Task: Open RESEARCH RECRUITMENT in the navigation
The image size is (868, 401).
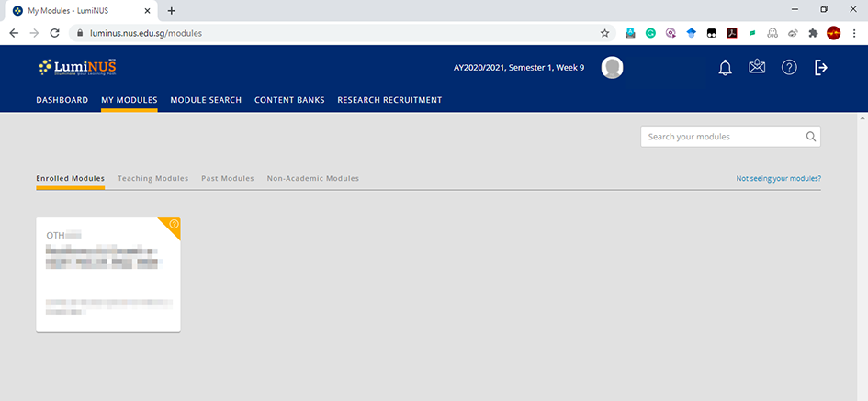Action: point(389,100)
